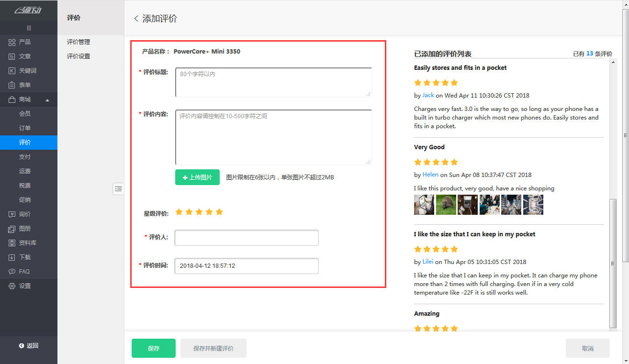Click the FAQ chat bubble icon
Image resolution: width=629 pixels, height=364 pixels.
click(x=12, y=272)
